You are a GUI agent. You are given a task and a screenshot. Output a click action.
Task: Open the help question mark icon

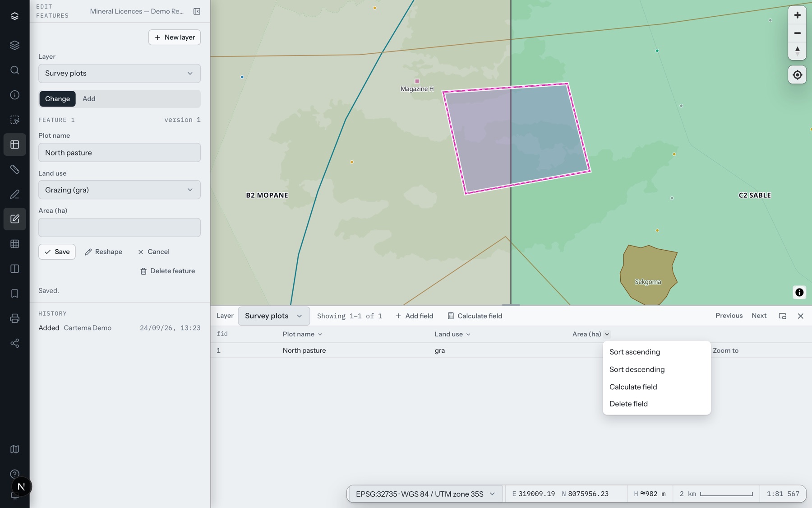pyautogui.click(x=14, y=474)
